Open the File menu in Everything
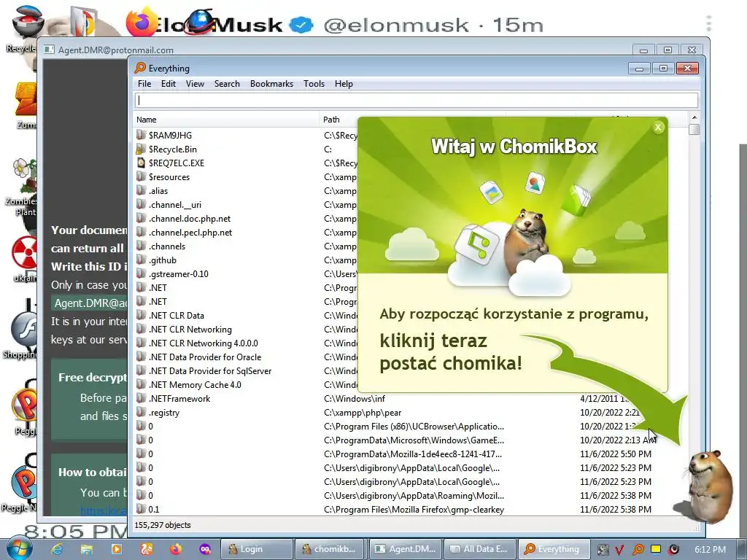 click(x=144, y=84)
